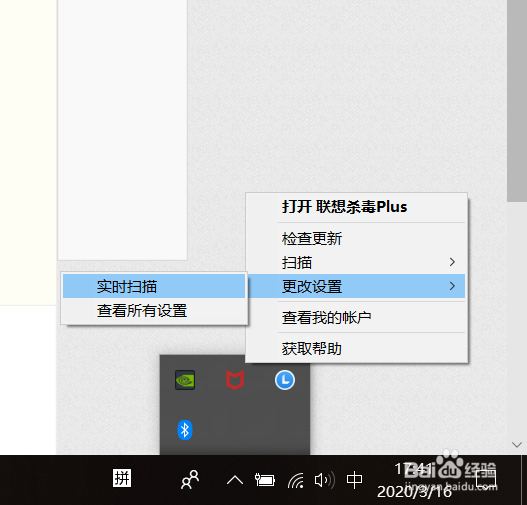Open the Wi-Fi network icon
Image resolution: width=527 pixels, height=505 pixels.
[x=296, y=480]
